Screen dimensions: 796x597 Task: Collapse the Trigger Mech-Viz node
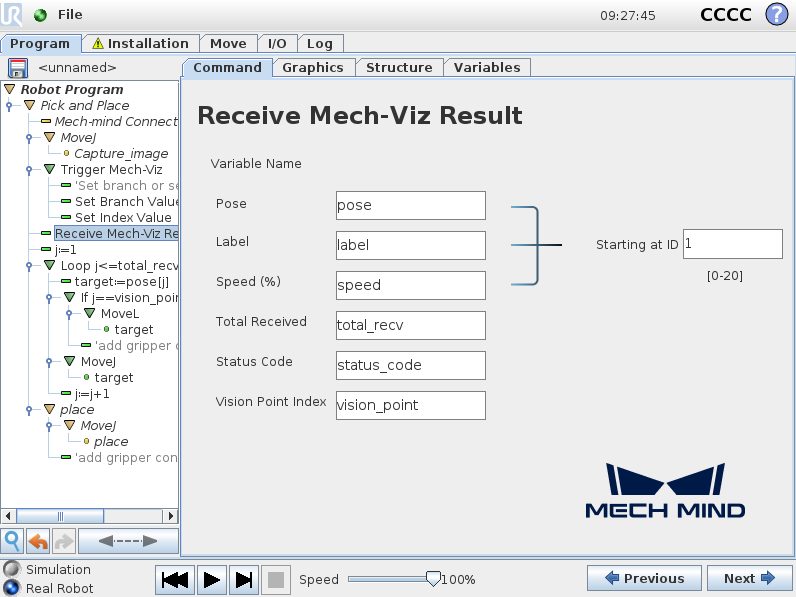(x=49, y=170)
